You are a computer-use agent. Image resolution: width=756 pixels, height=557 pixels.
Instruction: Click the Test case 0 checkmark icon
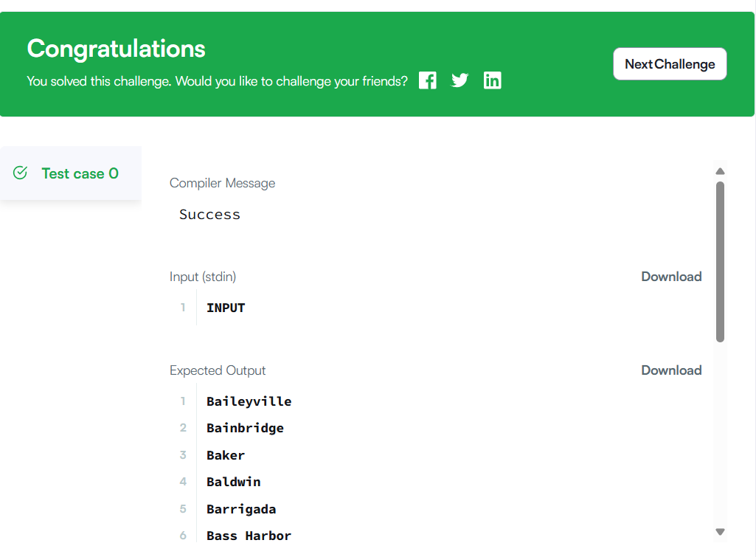(x=21, y=173)
